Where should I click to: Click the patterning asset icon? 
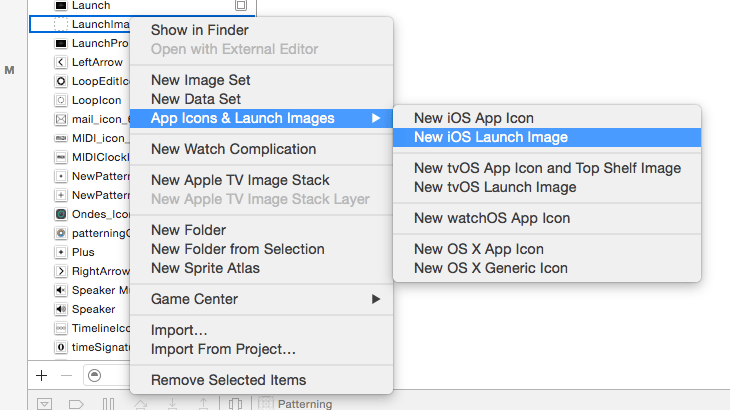61,233
